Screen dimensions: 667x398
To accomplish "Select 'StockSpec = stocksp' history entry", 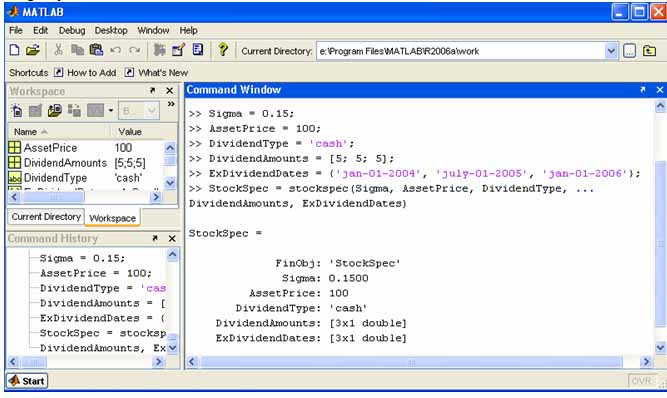I will point(103,333).
